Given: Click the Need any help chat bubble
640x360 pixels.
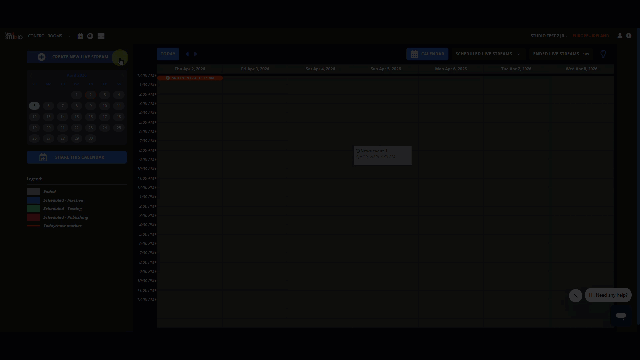Looking at the screenshot, I should [x=608, y=295].
